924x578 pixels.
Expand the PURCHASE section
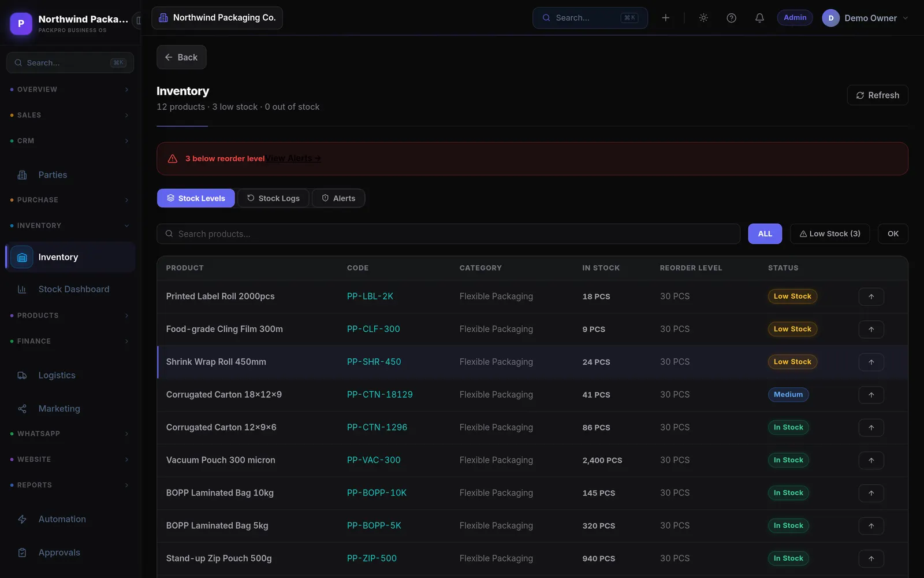click(x=70, y=200)
